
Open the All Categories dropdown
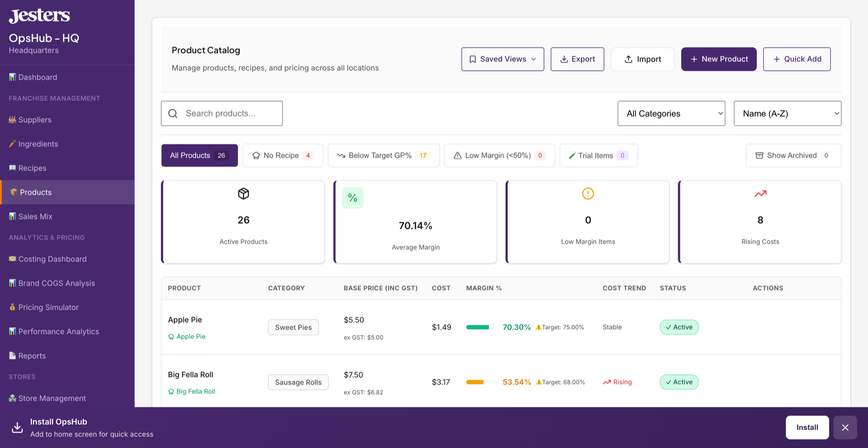671,113
